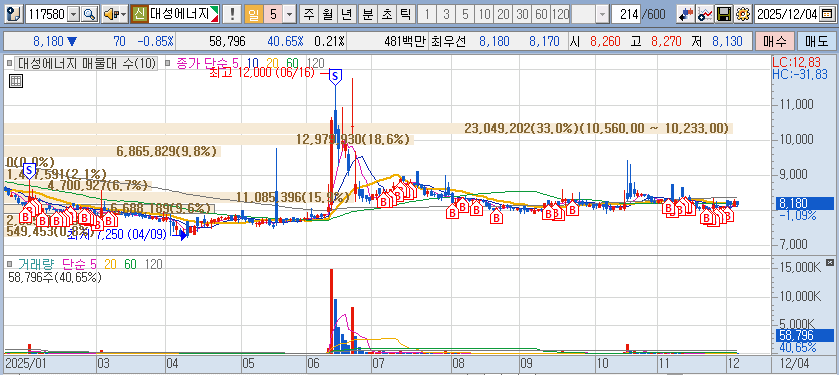Click the exclamation mark info button
839x375 pixels.
pos(231,14)
